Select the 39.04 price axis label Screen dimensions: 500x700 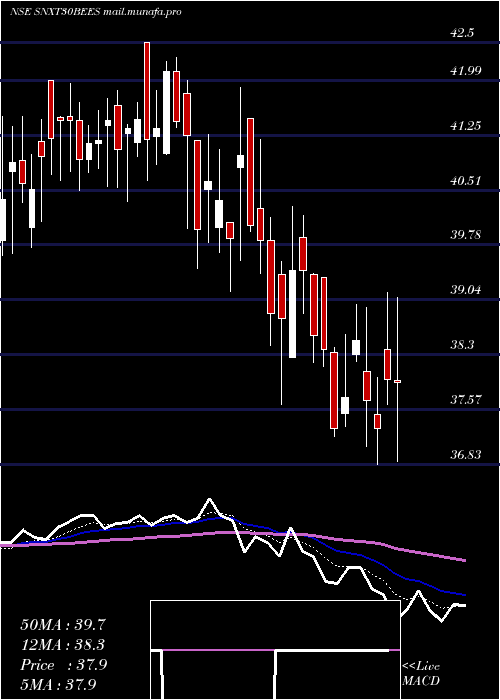point(466,290)
